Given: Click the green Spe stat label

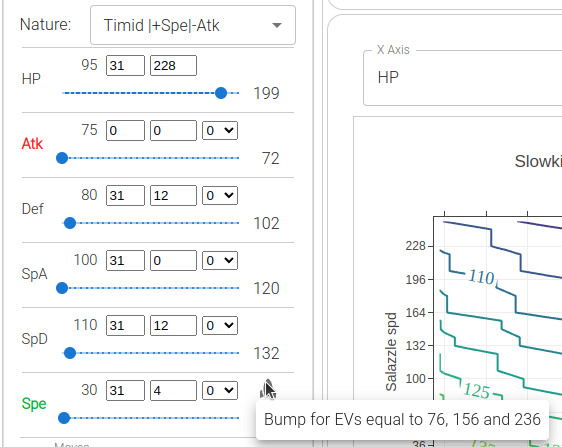Looking at the screenshot, I should (34, 404).
